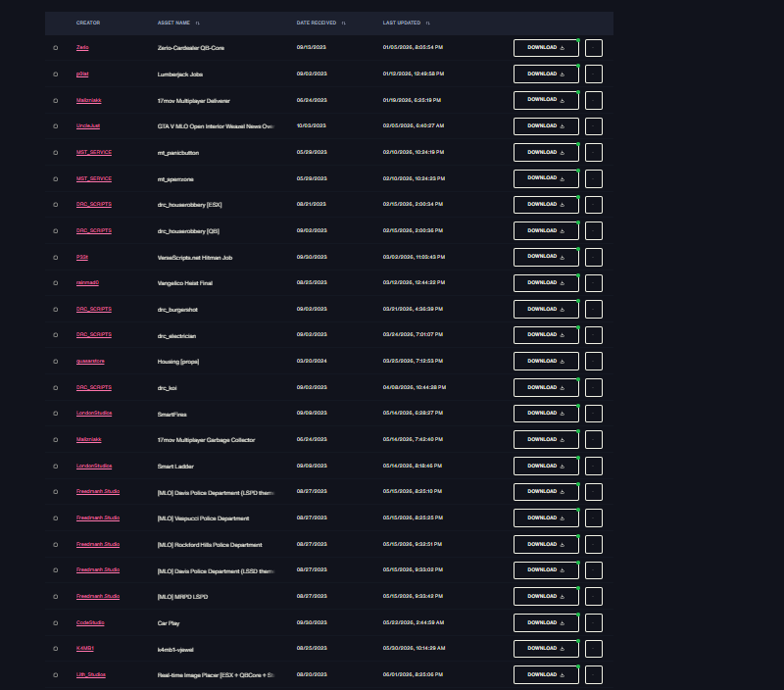Open more options for drc_electrician

tap(594, 335)
